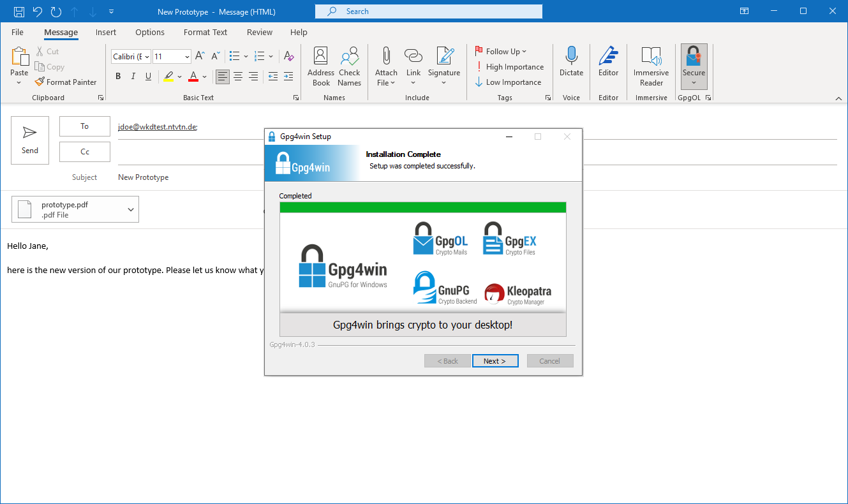Open Customize Quick Access Toolbar arrow
Screen dimensions: 848x504
(x=112, y=11)
